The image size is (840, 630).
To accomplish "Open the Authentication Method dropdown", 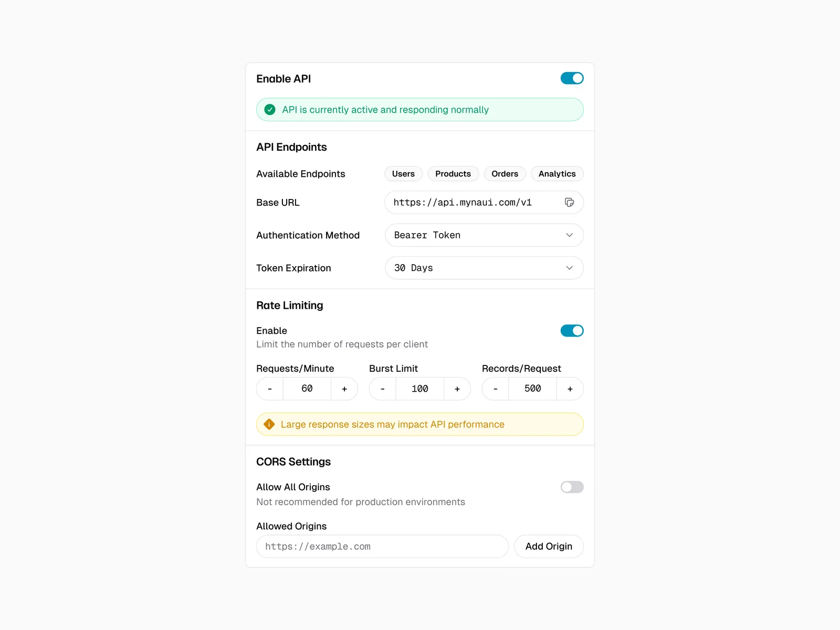I will click(x=484, y=235).
